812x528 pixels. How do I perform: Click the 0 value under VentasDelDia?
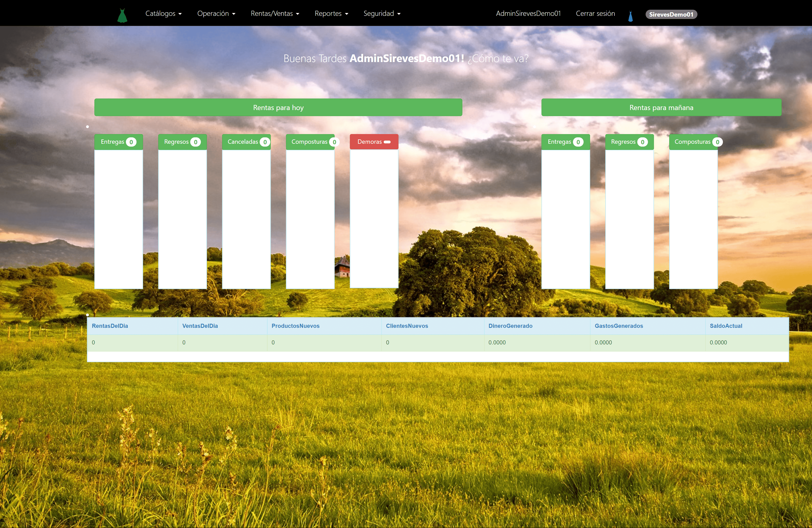(184, 343)
